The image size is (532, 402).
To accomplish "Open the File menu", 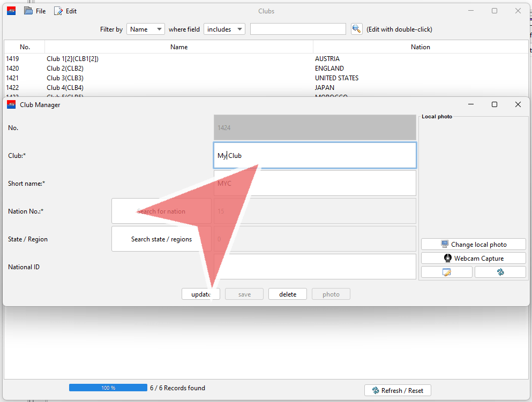I will point(35,11).
